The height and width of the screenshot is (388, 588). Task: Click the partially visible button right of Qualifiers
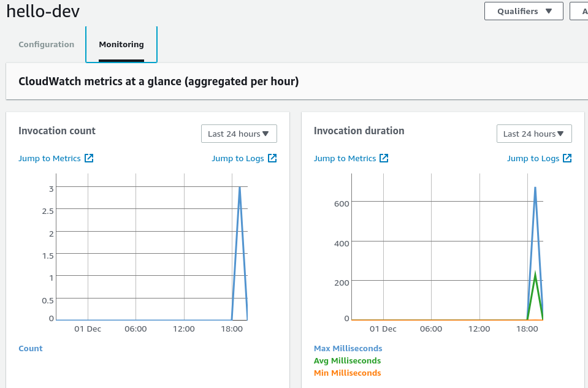coord(579,11)
